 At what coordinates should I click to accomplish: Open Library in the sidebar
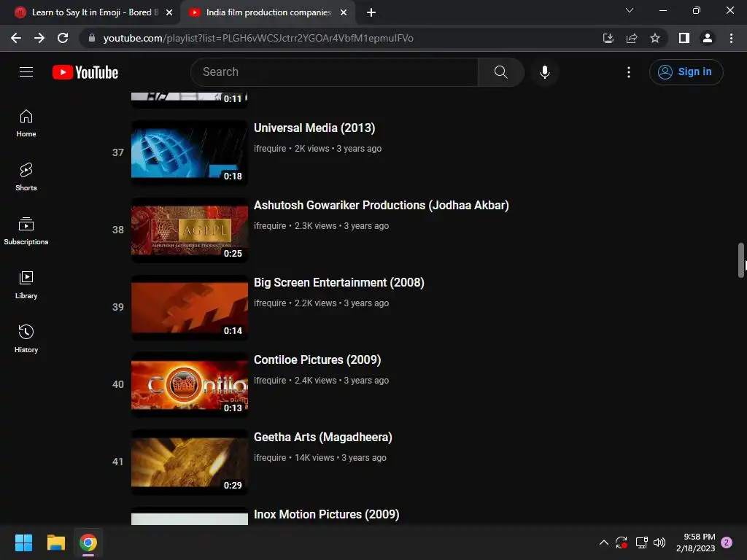tap(26, 285)
